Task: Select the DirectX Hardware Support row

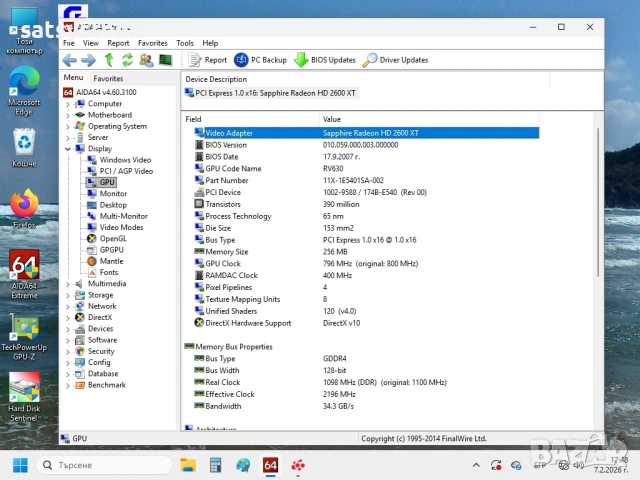Action: click(366, 323)
